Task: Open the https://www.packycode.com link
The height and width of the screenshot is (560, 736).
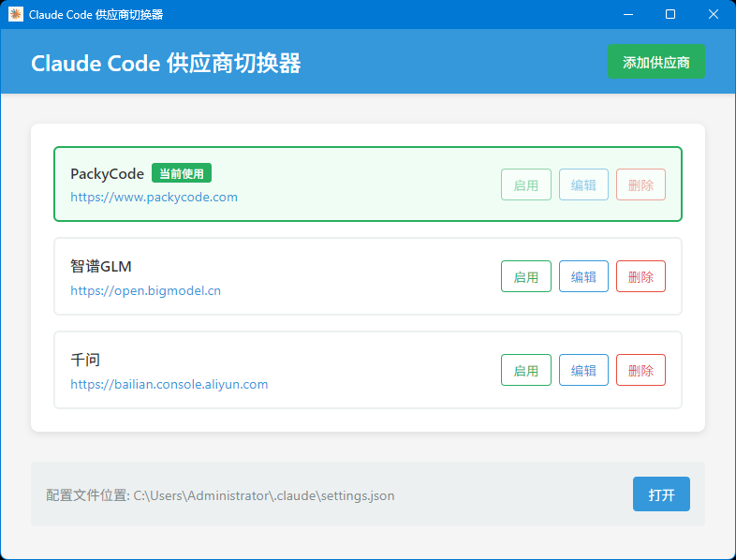Action: 154,198
